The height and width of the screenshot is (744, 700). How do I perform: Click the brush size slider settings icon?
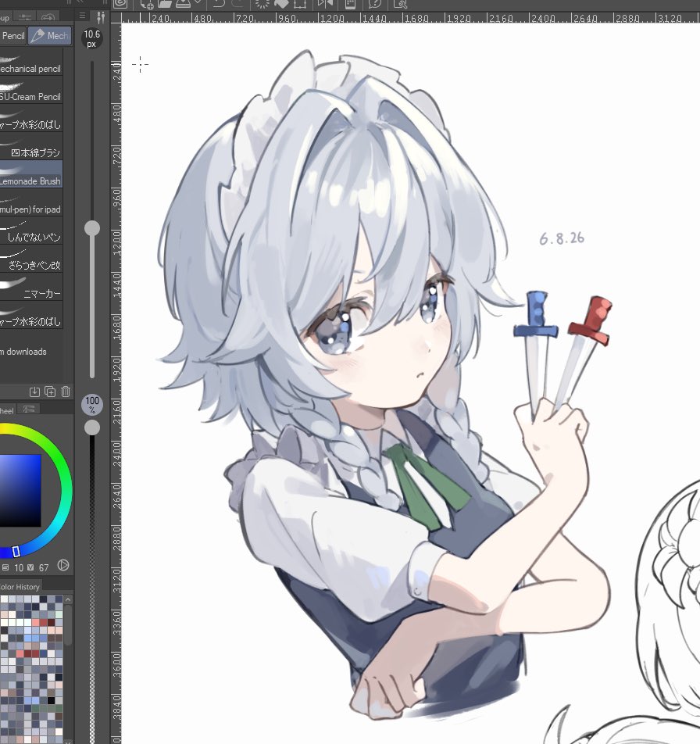101,17
